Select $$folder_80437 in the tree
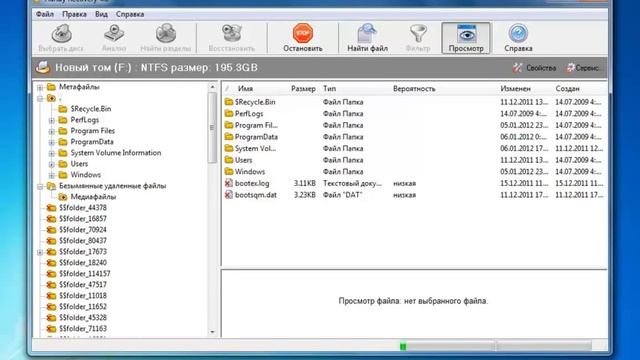This screenshot has height=360, width=640. point(83,241)
